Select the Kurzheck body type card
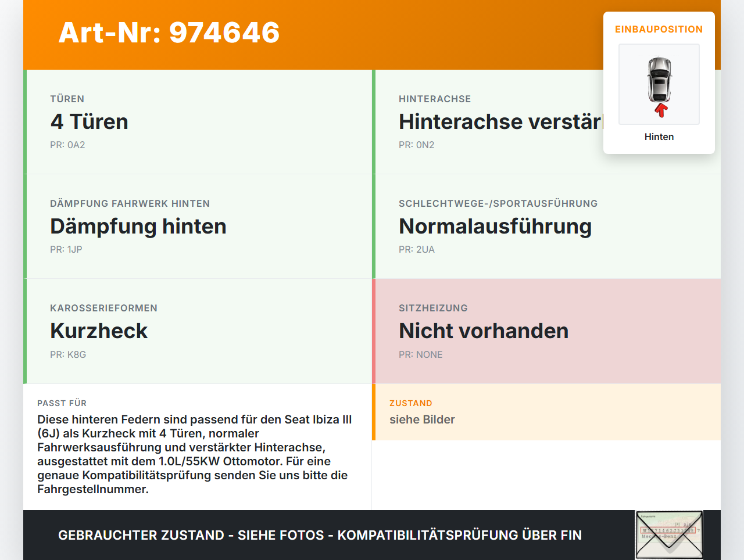Screen dimensions: 744x560 pyautogui.click(x=198, y=331)
